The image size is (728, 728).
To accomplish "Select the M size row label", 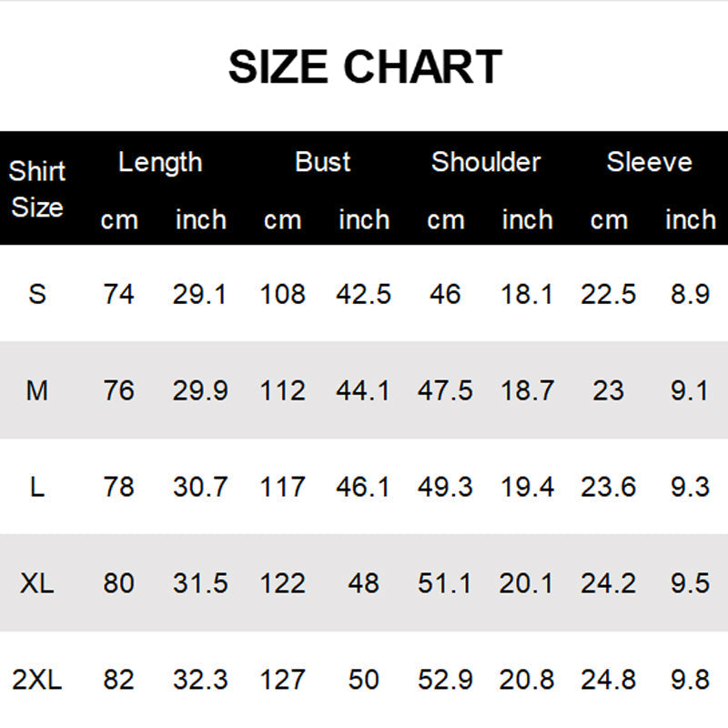I will (x=37, y=390).
